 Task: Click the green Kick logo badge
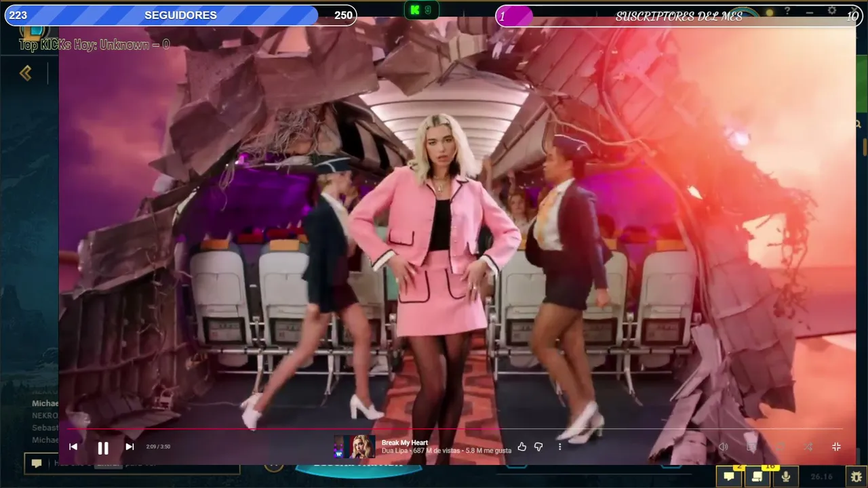point(420,9)
